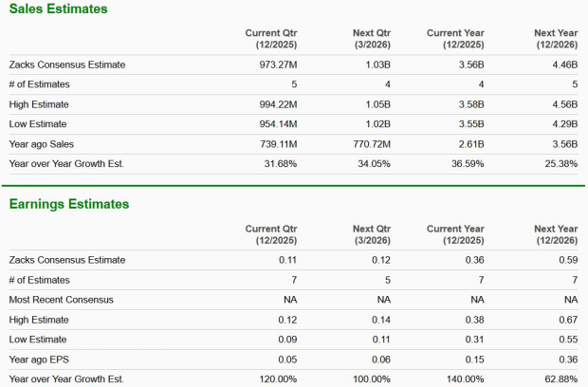
Task: Click sales growth estimate 36.59%
Action: [468, 164]
